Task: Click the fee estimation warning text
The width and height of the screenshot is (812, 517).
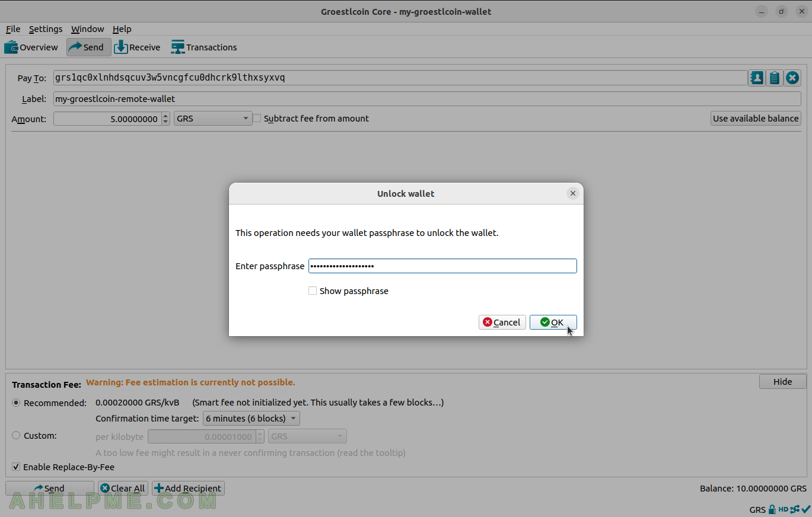Action: [x=190, y=382]
